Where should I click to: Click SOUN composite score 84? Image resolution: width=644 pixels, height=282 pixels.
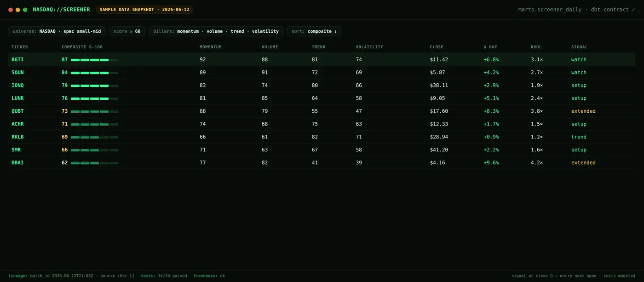click(x=65, y=72)
